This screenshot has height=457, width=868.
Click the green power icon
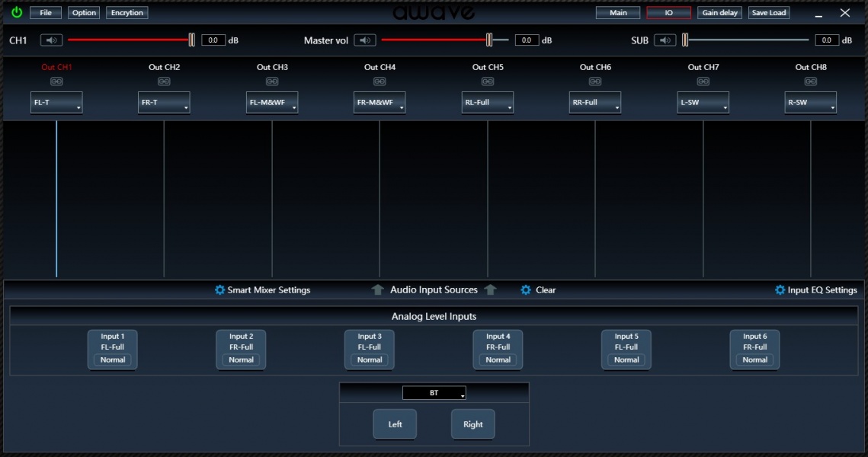tap(17, 12)
